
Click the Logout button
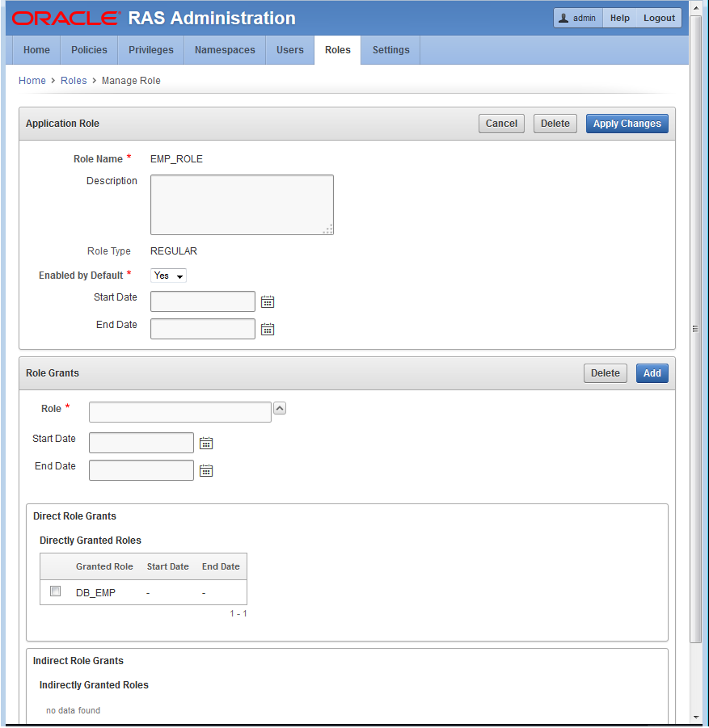click(659, 18)
